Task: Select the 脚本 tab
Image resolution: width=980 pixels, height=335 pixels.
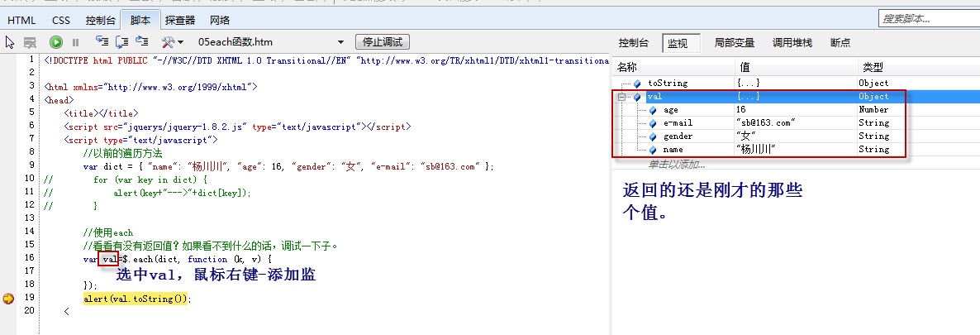Action: [x=140, y=20]
